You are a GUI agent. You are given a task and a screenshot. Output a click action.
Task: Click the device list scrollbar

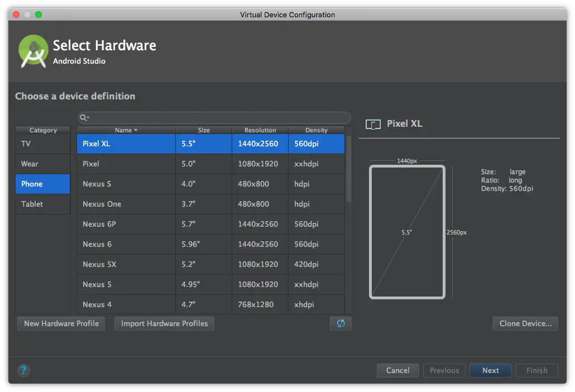[349, 169]
